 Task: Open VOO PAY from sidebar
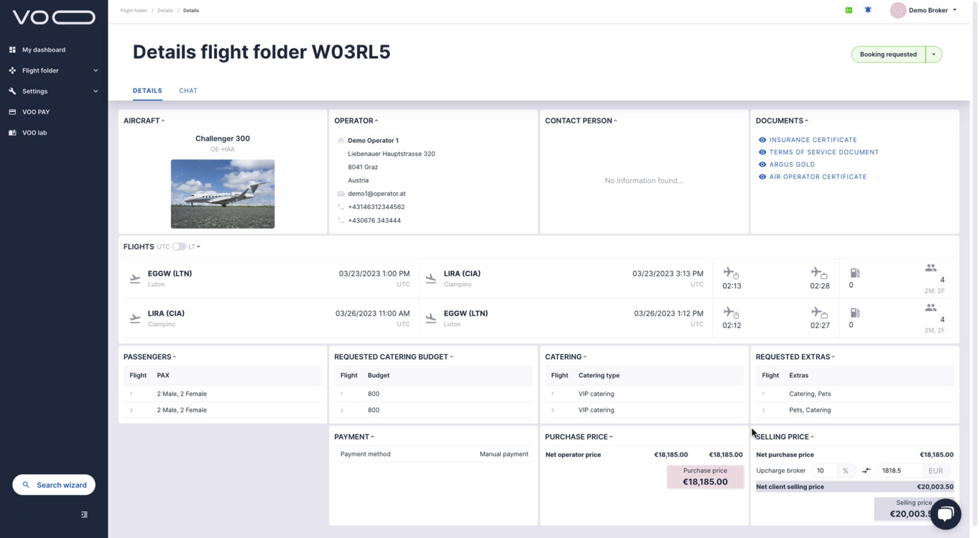click(x=36, y=112)
